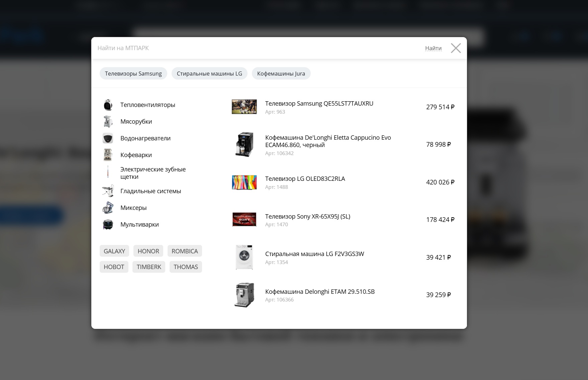
Task: Click the Арт: 106342 article number
Action: click(x=279, y=153)
